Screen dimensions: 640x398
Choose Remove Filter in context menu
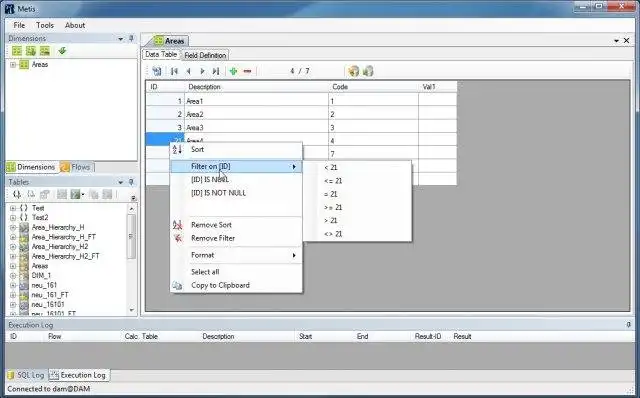236,238
